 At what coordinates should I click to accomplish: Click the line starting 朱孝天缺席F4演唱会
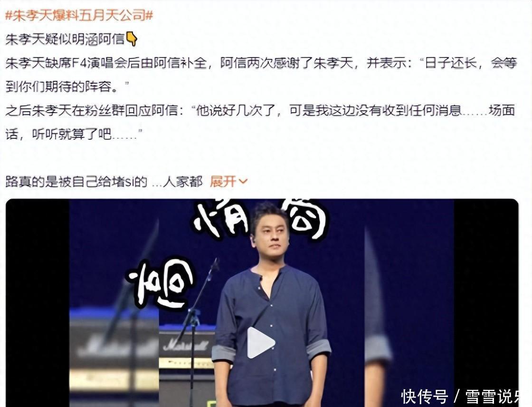[x=261, y=63]
